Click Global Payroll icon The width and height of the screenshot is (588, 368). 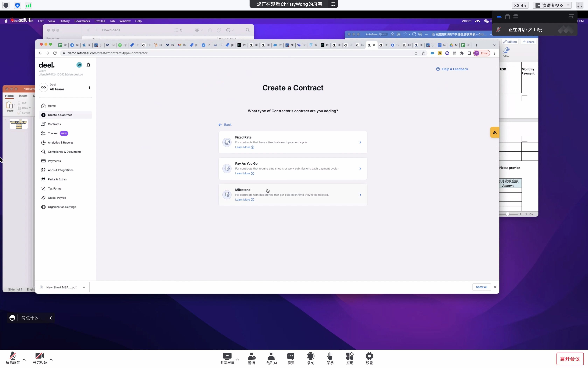[x=43, y=198]
